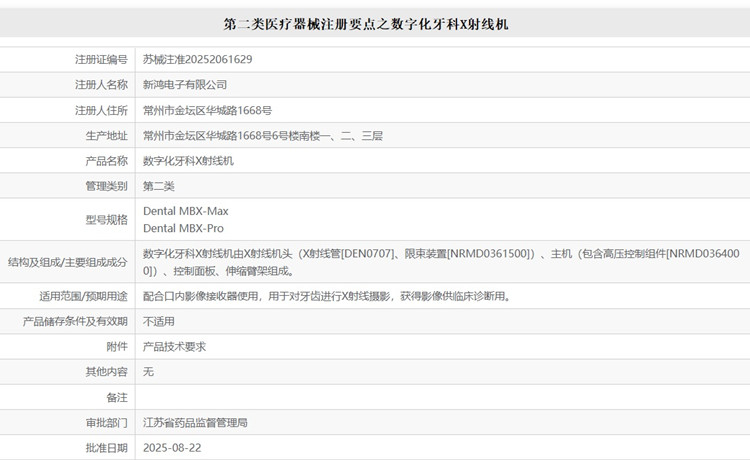Select model Dental MBX-Max
The image size is (750, 460).
(186, 211)
